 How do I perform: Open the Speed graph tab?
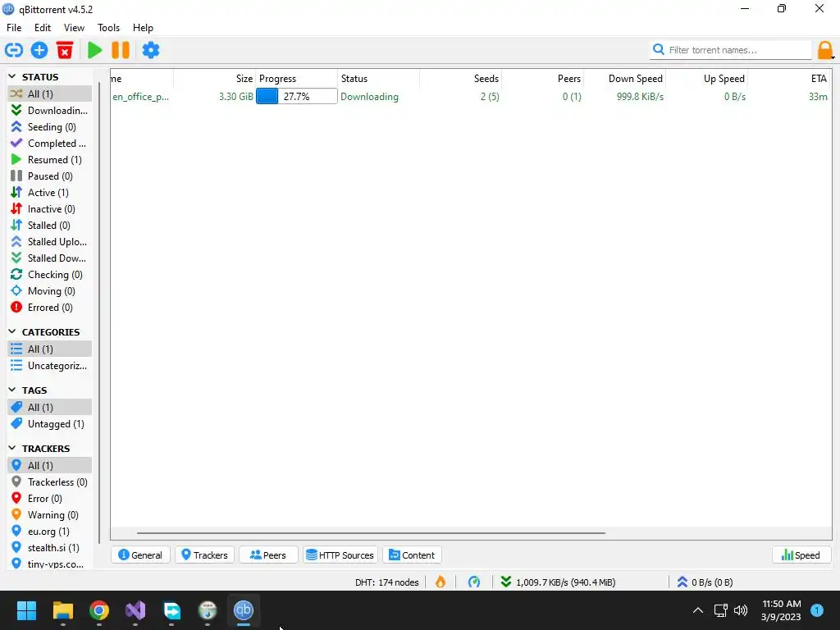point(801,555)
